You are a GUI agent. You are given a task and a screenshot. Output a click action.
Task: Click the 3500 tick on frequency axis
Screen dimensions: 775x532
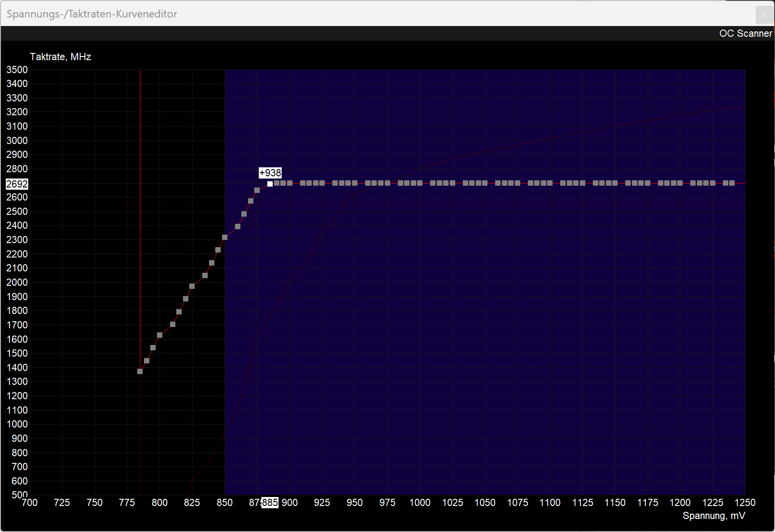17,70
